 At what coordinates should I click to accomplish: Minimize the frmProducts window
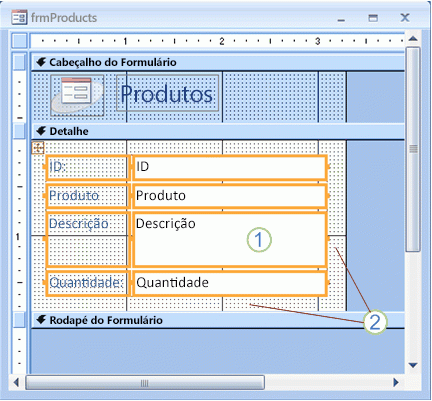[341, 19]
